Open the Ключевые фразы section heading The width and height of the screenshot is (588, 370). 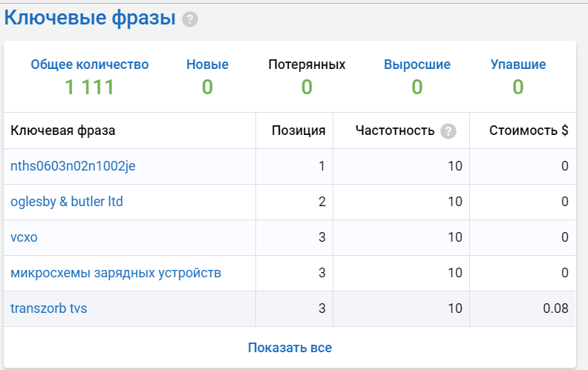90,19
